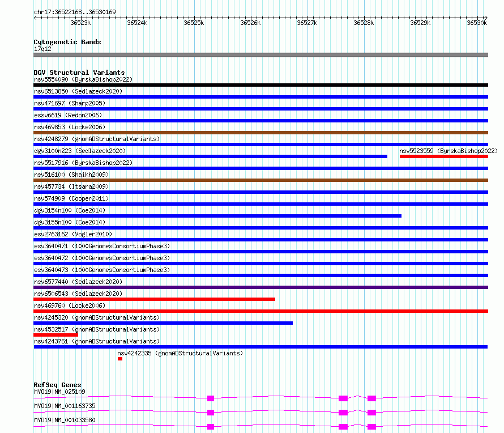Select the red nsv5523559 variant bar
Image resolution: width=504 pixels, height=433 pixels.
(444, 156)
